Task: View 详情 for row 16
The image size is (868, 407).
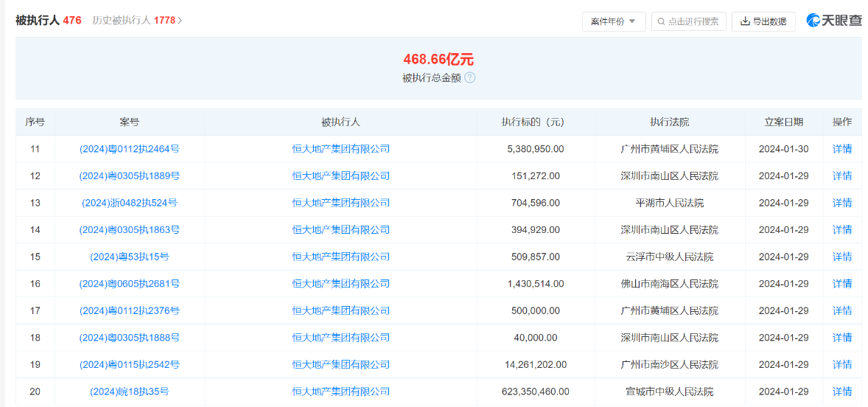Action: pos(841,284)
